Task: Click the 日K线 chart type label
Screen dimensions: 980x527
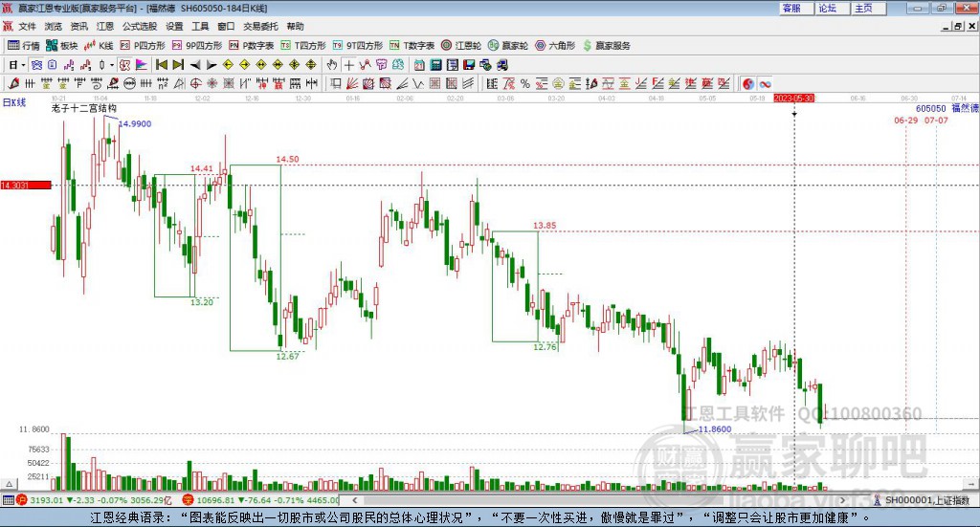Action: click(x=14, y=102)
